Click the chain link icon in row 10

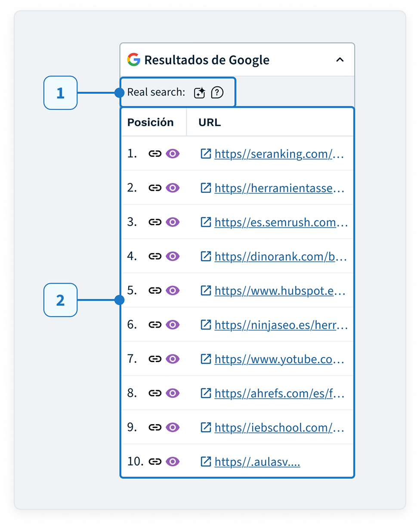pos(154,462)
